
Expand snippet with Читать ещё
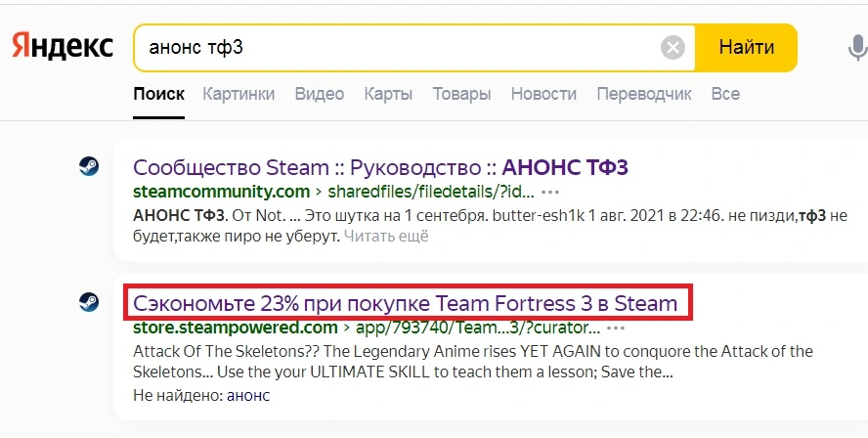(x=386, y=237)
